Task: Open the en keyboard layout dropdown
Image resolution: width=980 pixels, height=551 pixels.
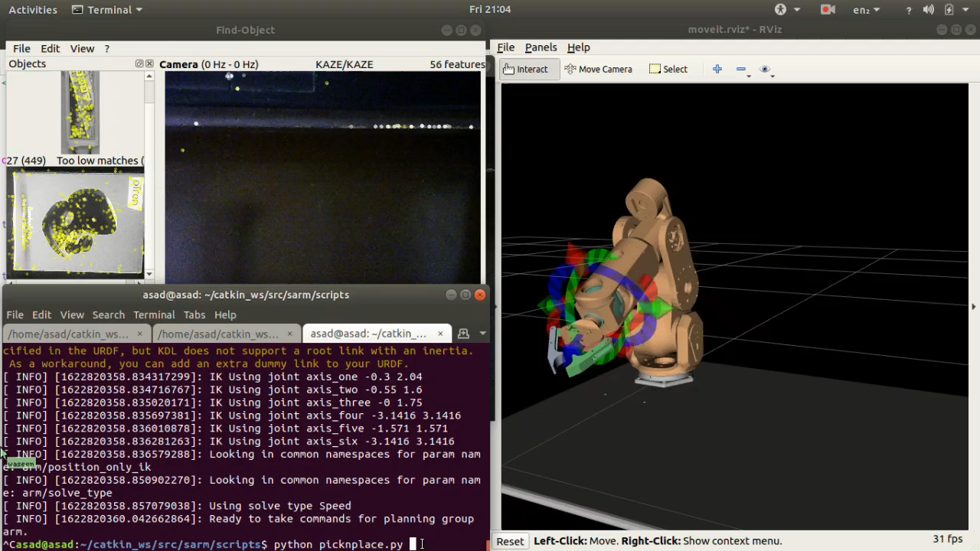Action: tap(865, 10)
